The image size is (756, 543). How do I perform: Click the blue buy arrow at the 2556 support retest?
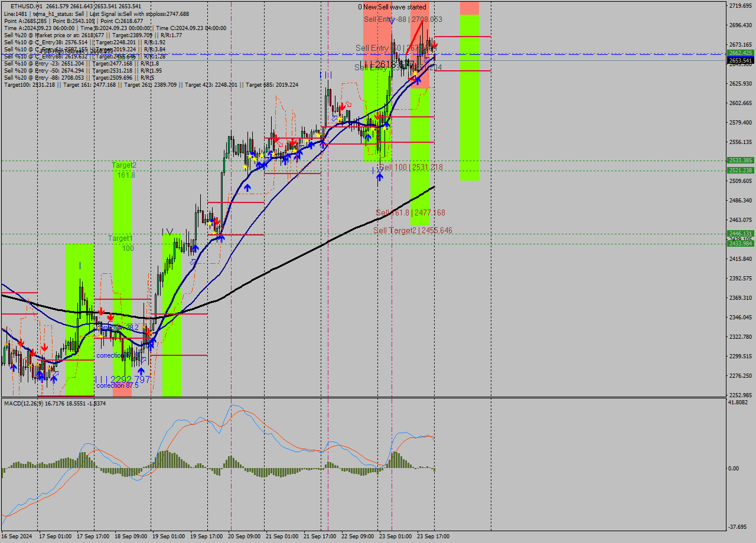tap(322, 143)
